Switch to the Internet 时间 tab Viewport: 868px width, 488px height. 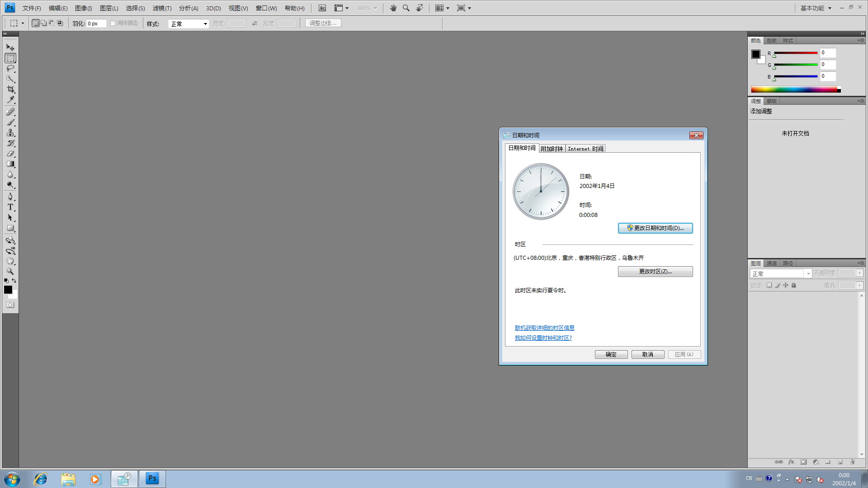coord(585,149)
